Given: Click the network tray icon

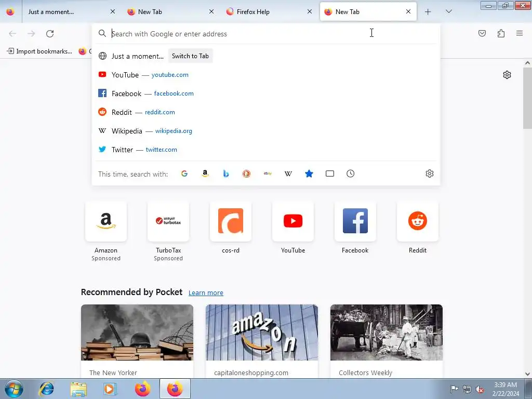Looking at the screenshot, I should click(467, 389).
